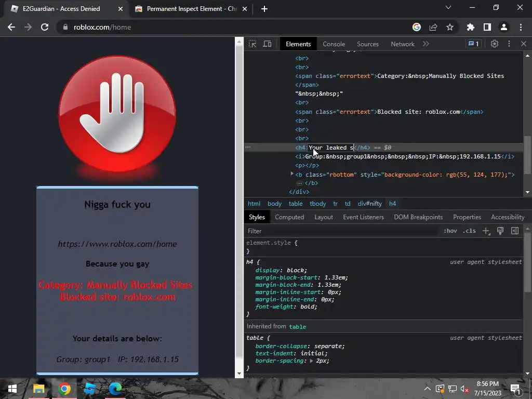Expand the border-spacing property triangle
Screen dimensions: 532x399
(312, 361)
